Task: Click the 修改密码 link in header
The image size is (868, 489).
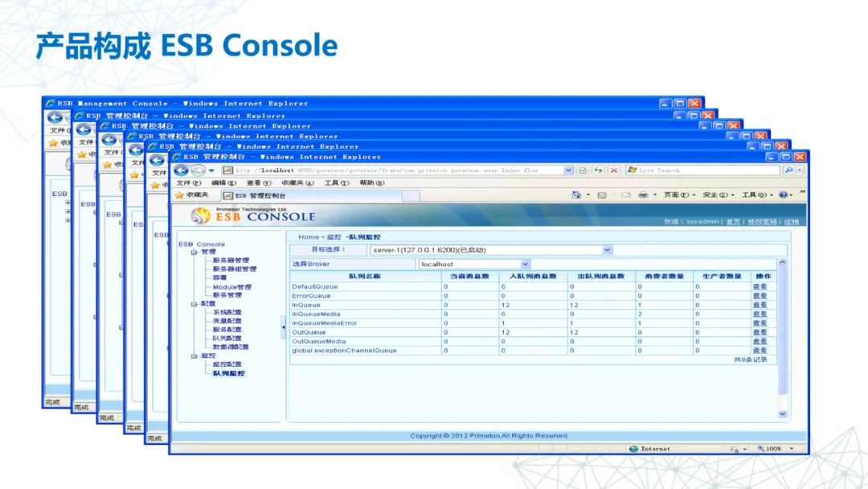Action: 762,221
